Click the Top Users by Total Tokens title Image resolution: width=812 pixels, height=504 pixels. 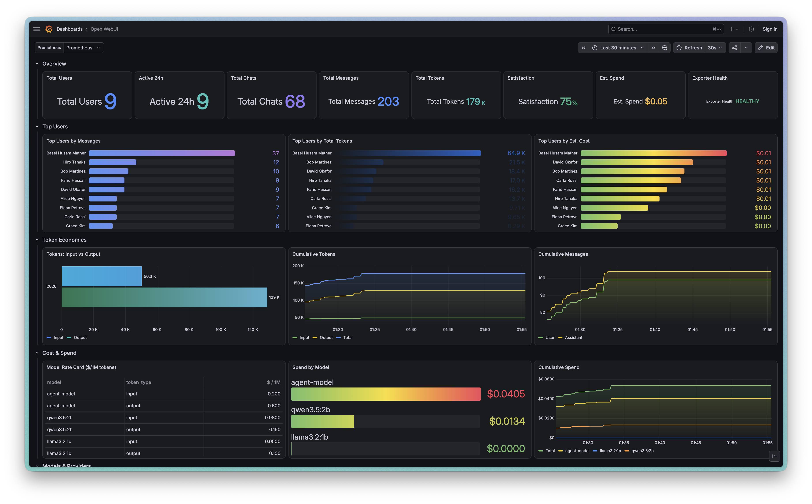click(322, 141)
